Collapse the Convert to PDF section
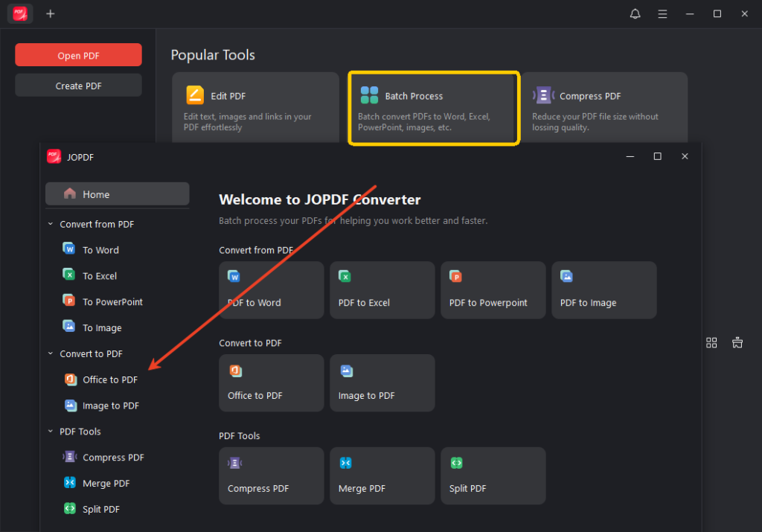Screen dimensions: 762x532 [x=51, y=354]
